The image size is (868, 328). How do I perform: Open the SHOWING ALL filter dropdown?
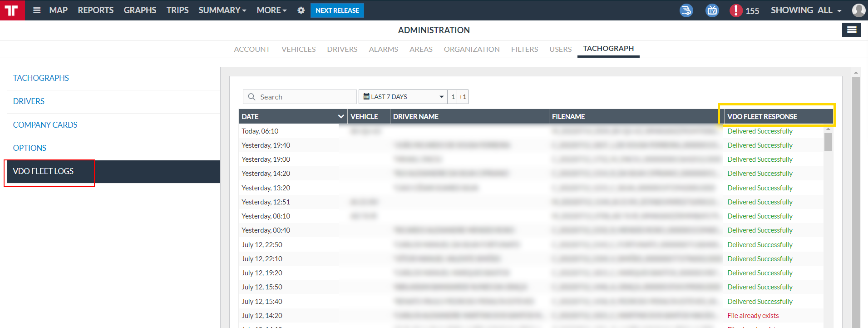tap(806, 10)
